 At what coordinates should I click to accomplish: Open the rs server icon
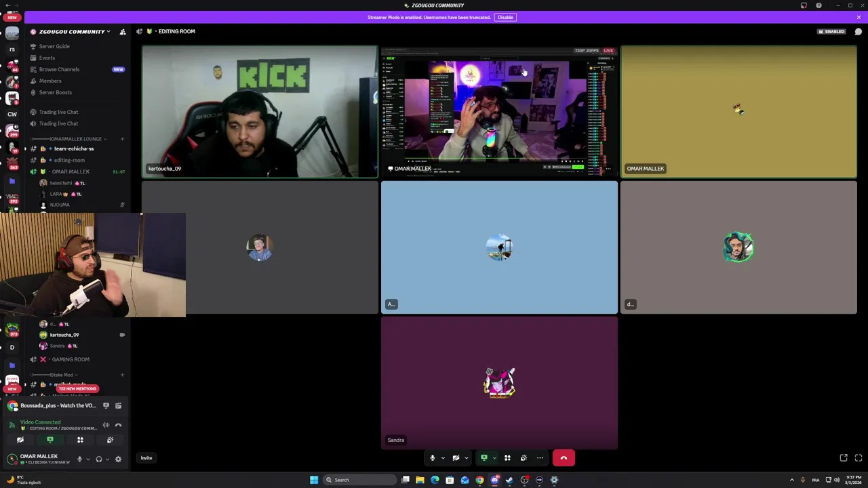pyautogui.click(x=12, y=49)
